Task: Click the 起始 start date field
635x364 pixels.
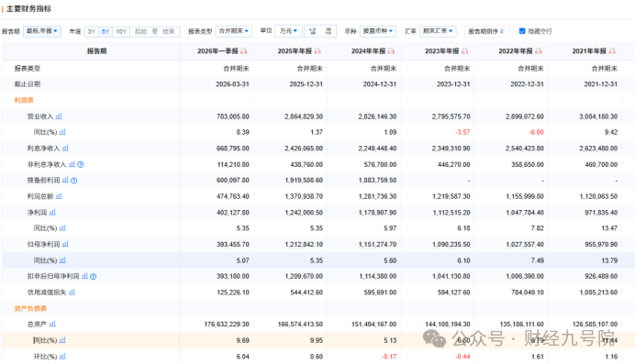Action: pyautogui.click(x=140, y=31)
